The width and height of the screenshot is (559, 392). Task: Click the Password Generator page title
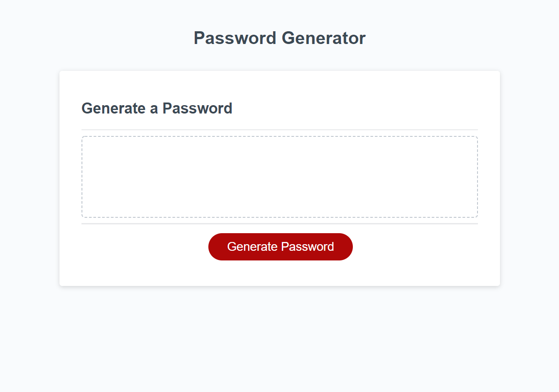(279, 38)
